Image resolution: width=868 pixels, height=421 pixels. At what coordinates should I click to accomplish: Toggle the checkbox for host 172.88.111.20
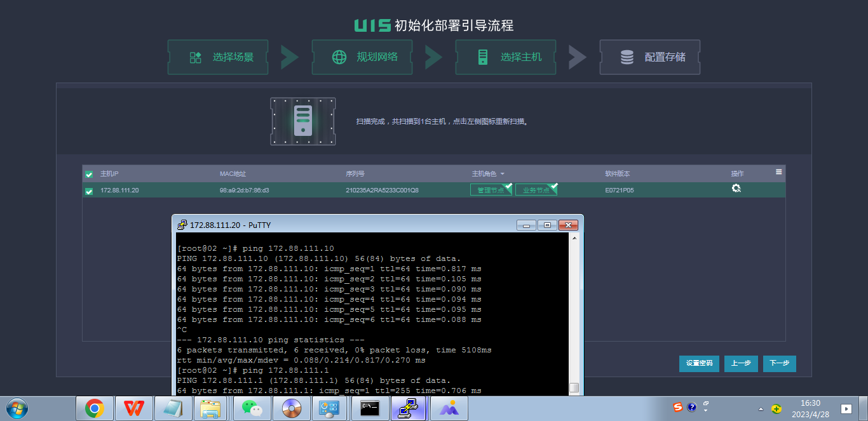[x=89, y=191]
